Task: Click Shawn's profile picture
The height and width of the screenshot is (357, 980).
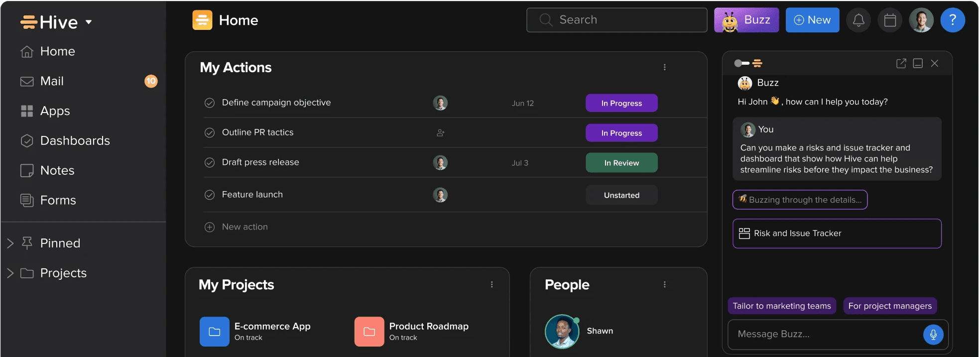Action: click(x=562, y=332)
